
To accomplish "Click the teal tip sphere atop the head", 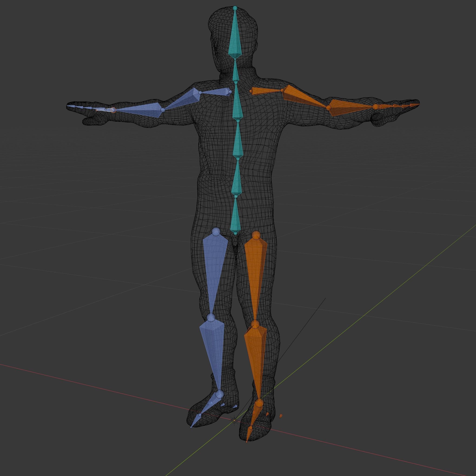I will pos(235,8).
